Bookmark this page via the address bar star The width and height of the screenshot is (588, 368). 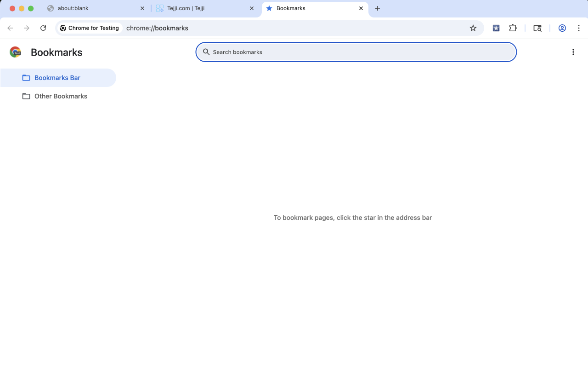[473, 28]
